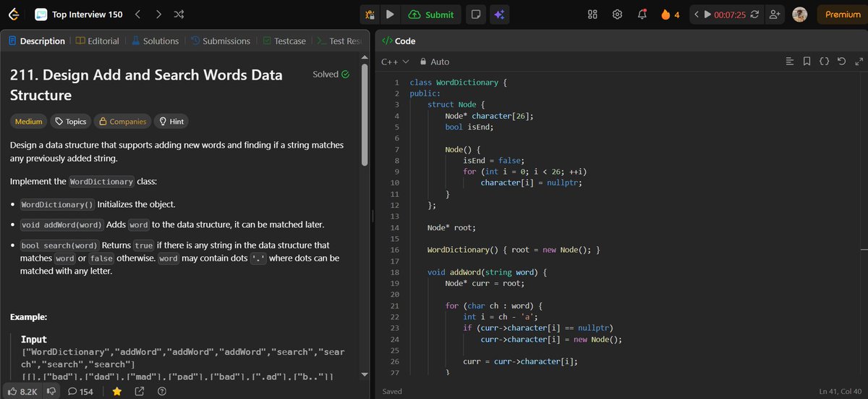Click the Medium difficulty tag
This screenshot has width=868, height=399.
29,122
